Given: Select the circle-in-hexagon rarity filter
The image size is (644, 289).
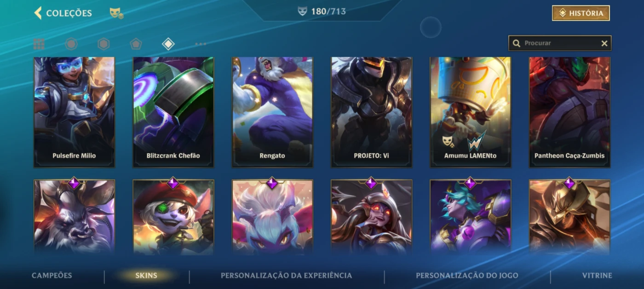Looking at the screenshot, I should click(x=71, y=44).
